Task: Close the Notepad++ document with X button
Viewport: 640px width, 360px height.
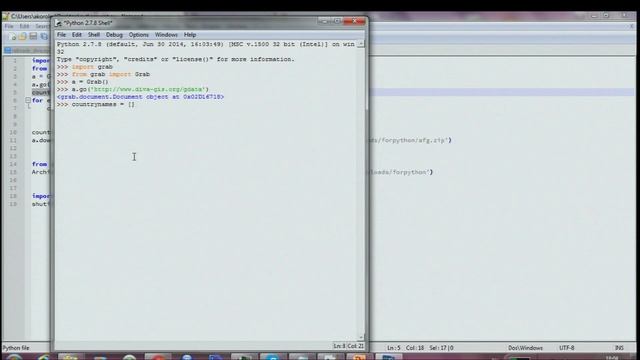Action: coord(632,26)
